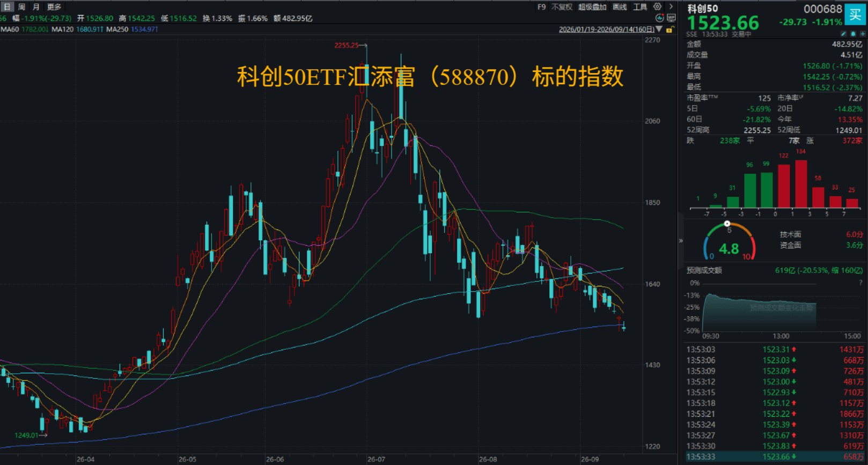The image size is (868, 465).
Task: Open the chart settings gear icon
Action: 657,7
